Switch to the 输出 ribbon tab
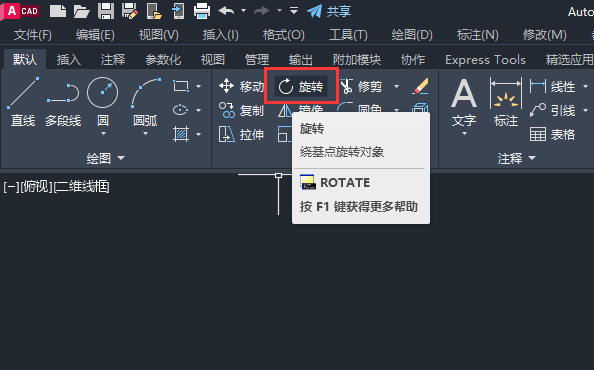This screenshot has width=594, height=370. point(301,59)
